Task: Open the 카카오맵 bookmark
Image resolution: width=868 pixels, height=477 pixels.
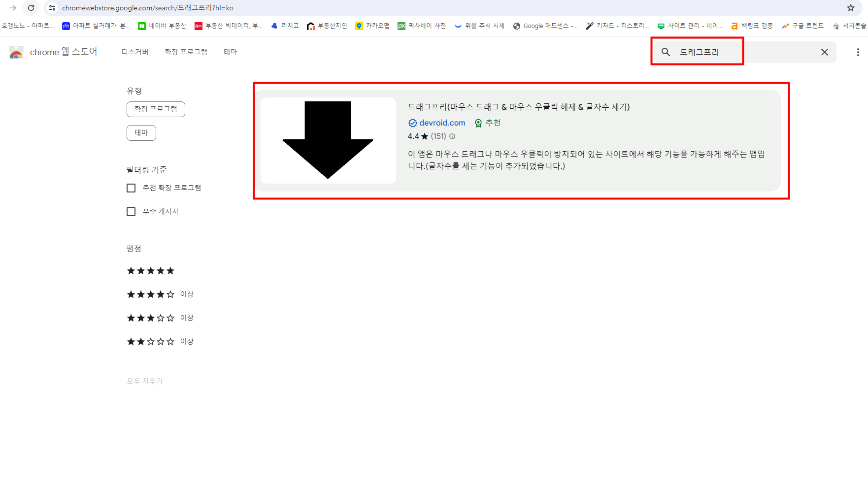Action: pos(372,26)
